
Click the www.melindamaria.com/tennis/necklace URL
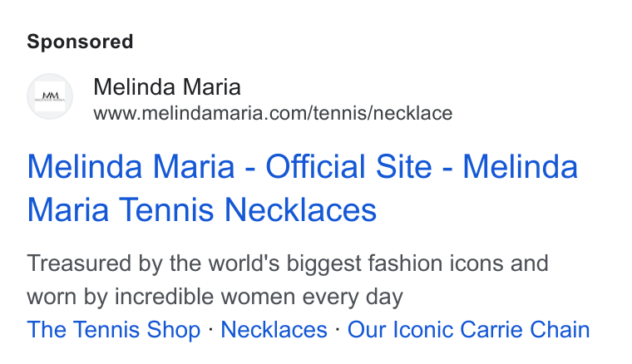[x=273, y=113]
